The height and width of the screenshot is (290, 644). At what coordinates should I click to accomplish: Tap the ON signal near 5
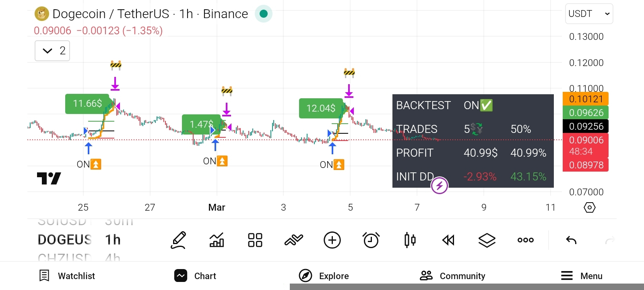(332, 165)
